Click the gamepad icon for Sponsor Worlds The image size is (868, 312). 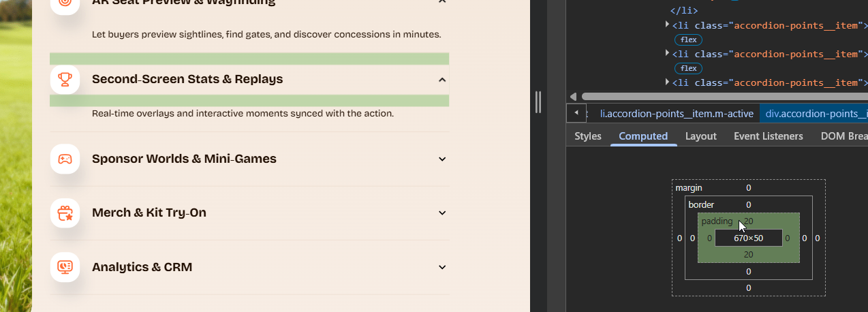[x=65, y=159]
